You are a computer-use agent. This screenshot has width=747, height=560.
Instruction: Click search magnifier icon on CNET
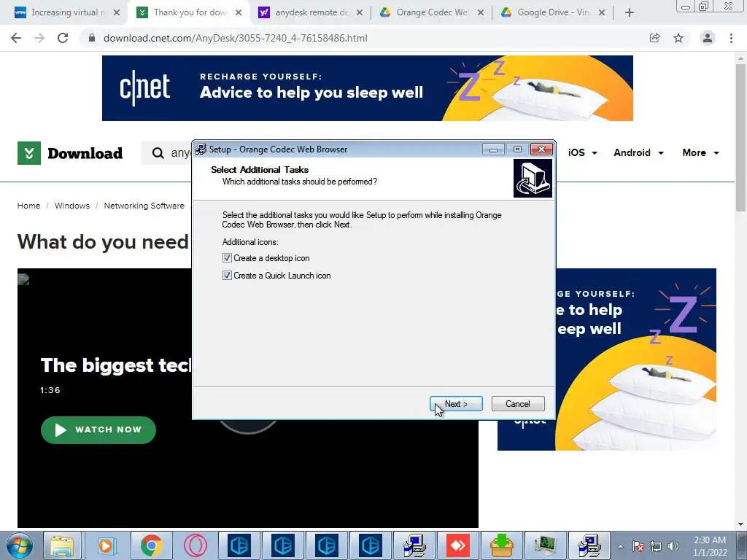click(158, 153)
